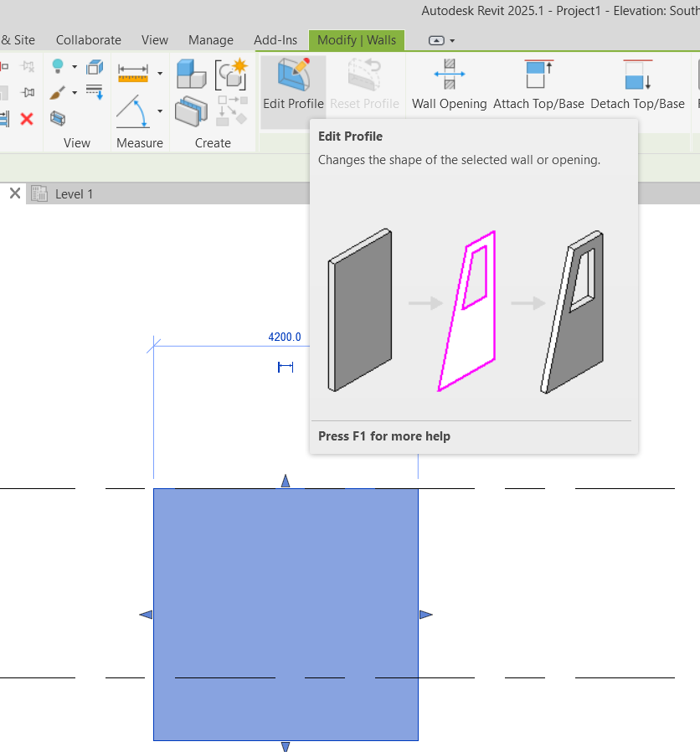Open the Paint/override graphics brush tool

[57, 92]
